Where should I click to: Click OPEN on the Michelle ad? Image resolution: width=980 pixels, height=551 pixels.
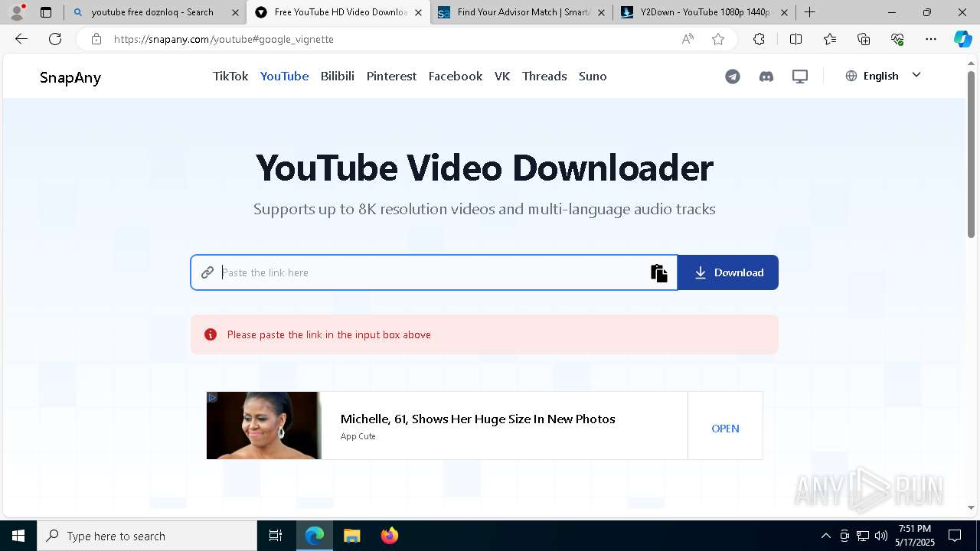tap(725, 429)
